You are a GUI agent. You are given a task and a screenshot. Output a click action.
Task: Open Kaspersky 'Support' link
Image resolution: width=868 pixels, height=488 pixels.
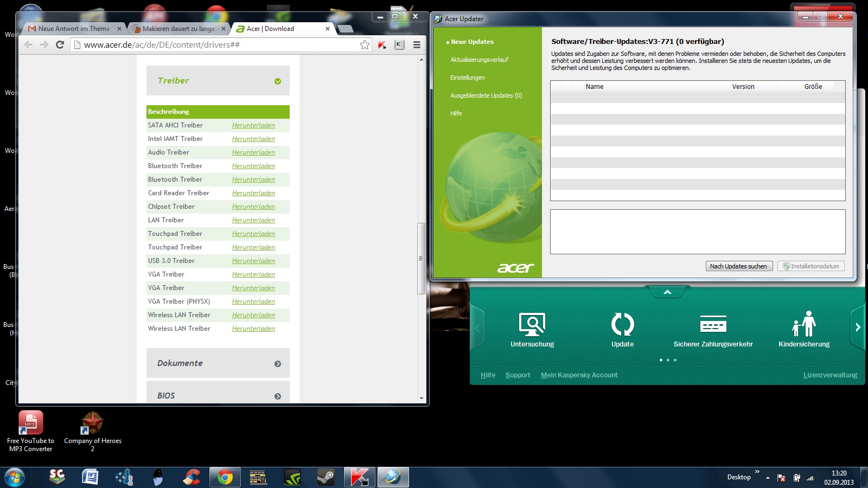[518, 375]
